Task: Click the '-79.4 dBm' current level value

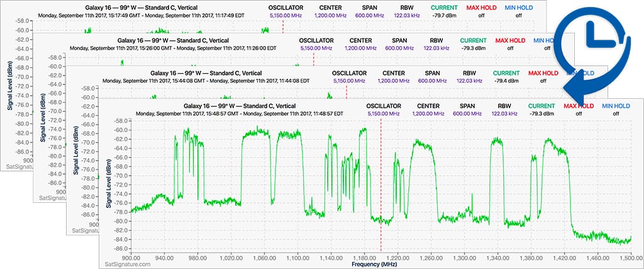Action: pyautogui.click(x=506, y=81)
